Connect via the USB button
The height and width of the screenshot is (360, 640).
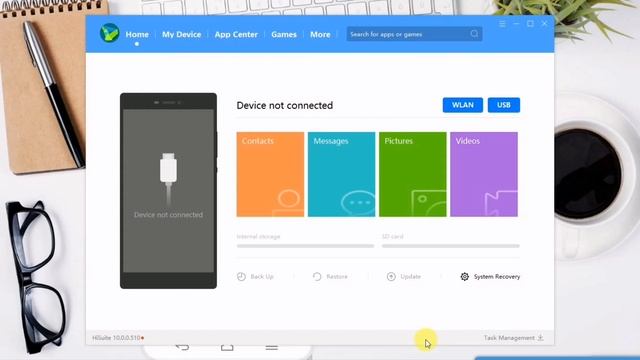coord(504,105)
